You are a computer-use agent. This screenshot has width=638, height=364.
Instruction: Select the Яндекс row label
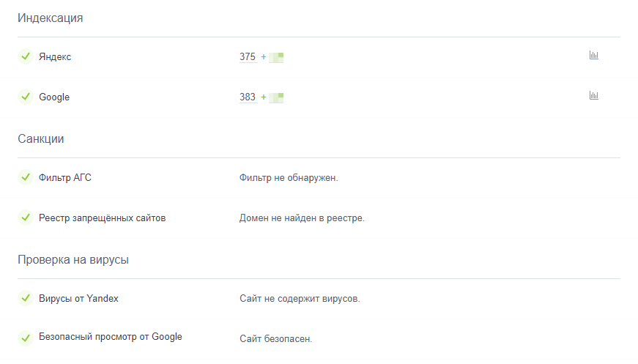point(55,56)
